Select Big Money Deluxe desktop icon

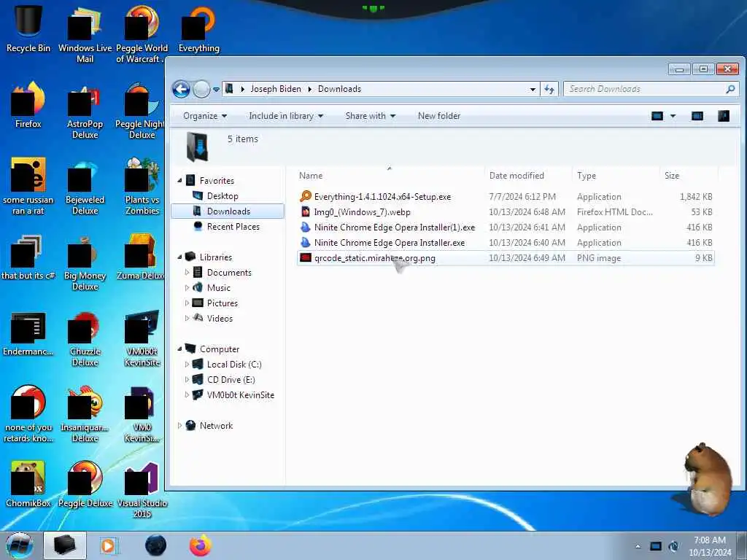click(x=85, y=262)
